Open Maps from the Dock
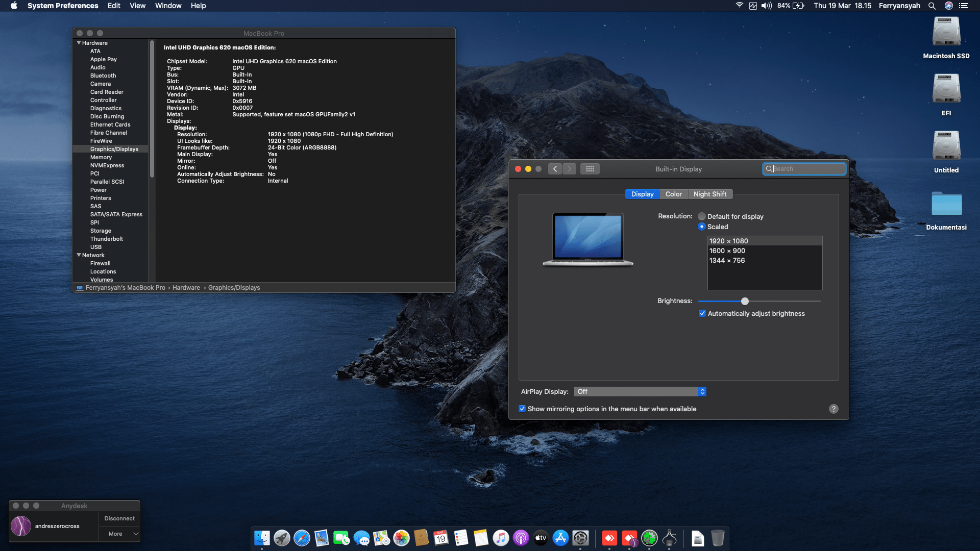This screenshot has height=551, width=980. [x=381, y=538]
